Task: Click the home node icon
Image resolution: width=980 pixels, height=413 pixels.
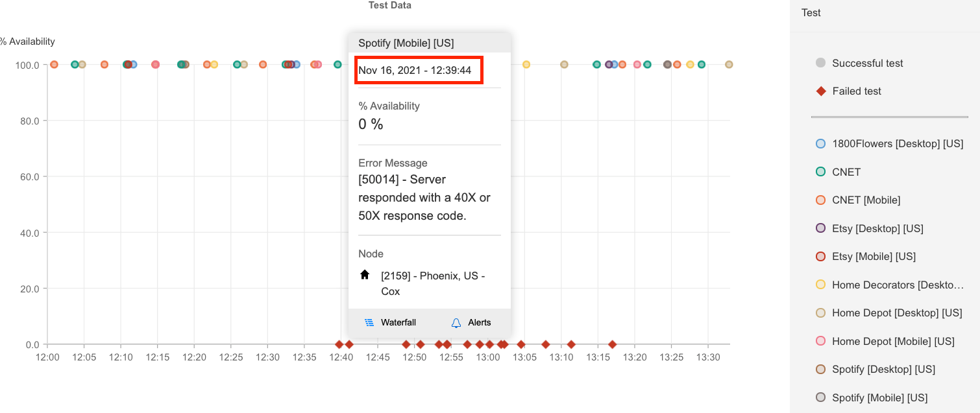Action: [365, 275]
